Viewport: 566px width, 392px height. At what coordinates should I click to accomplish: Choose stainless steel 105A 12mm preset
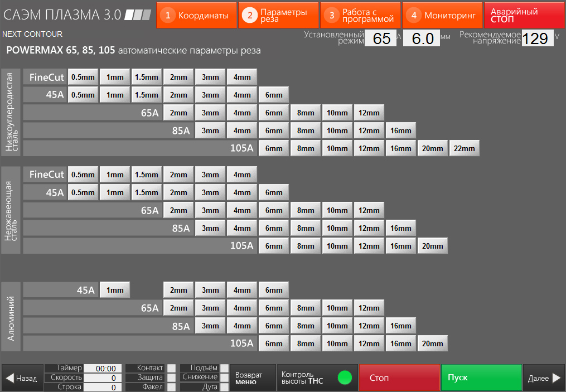pos(369,246)
